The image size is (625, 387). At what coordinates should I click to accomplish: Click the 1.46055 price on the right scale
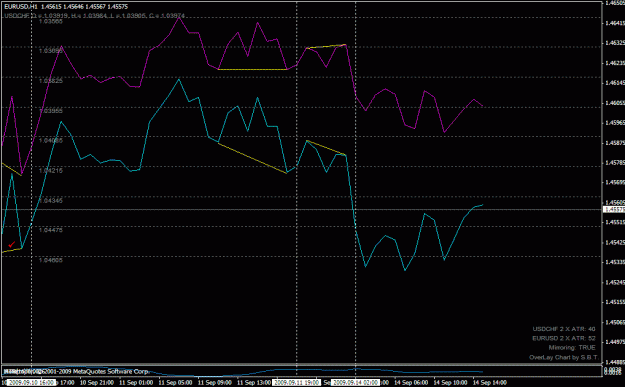pos(615,102)
